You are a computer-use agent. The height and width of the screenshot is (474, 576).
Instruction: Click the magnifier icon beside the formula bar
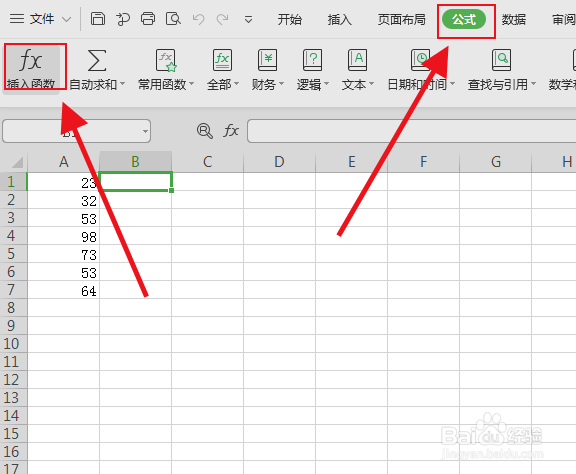click(x=205, y=131)
